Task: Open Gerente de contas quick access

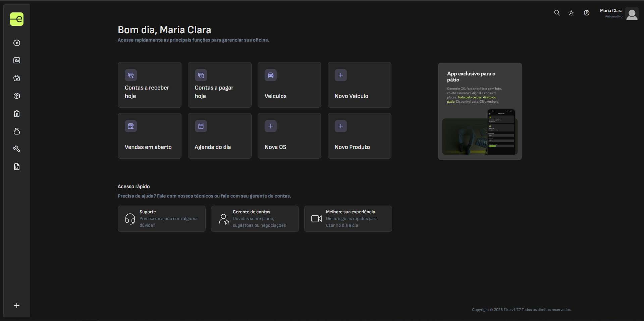Action: (255, 219)
